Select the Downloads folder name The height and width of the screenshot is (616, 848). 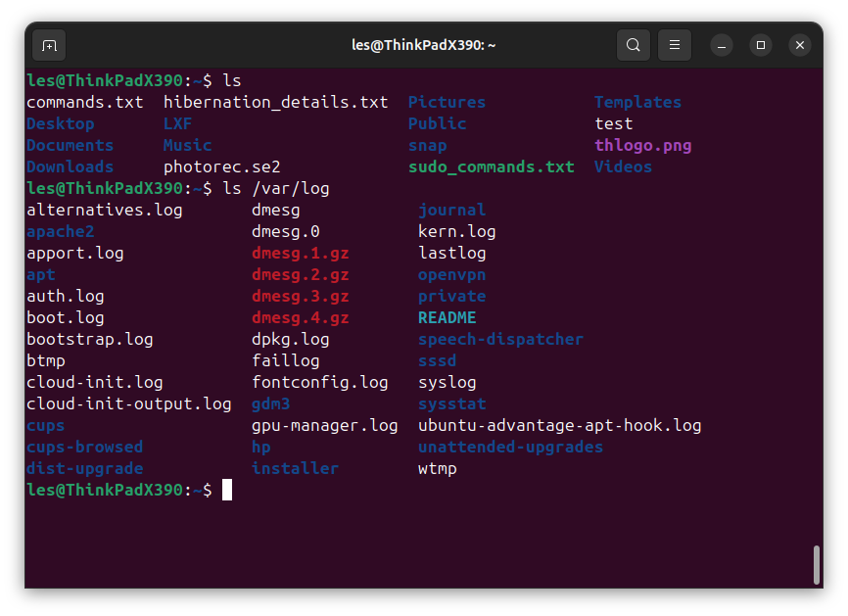coord(70,166)
